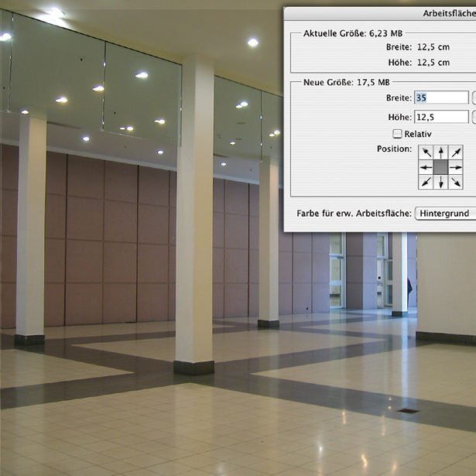The width and height of the screenshot is (476, 476).
Task: Select the bottom-center anchor arrow
Action: [x=441, y=182]
